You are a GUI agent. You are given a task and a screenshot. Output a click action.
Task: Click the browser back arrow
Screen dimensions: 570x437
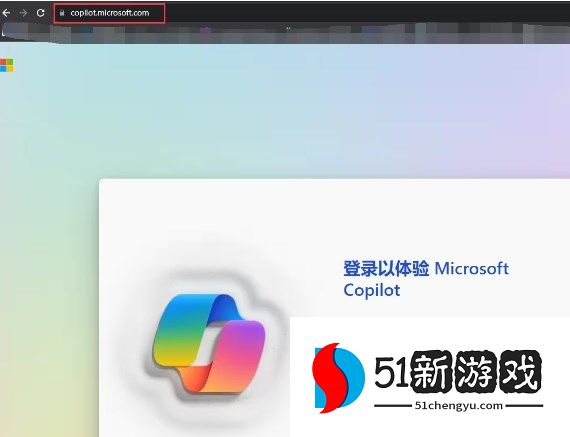6,13
